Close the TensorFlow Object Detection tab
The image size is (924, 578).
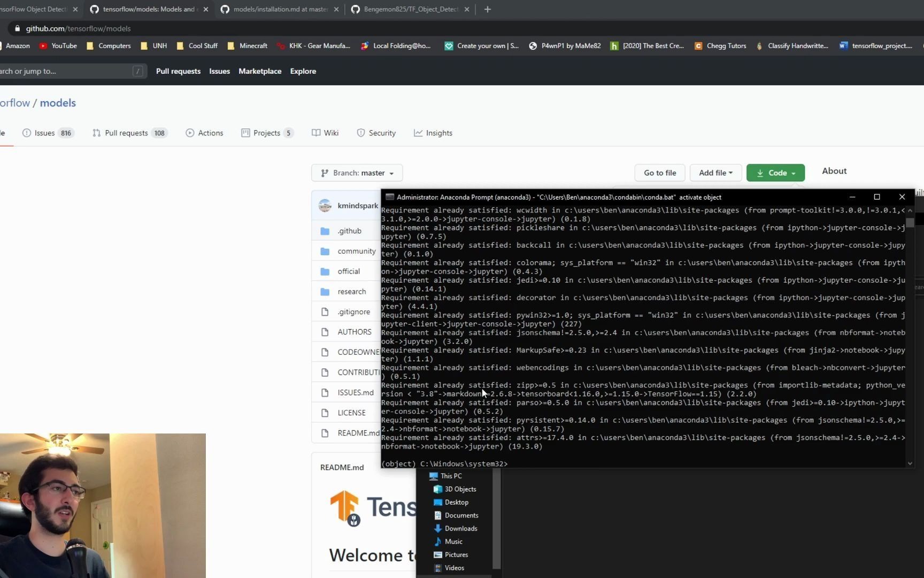coord(75,9)
